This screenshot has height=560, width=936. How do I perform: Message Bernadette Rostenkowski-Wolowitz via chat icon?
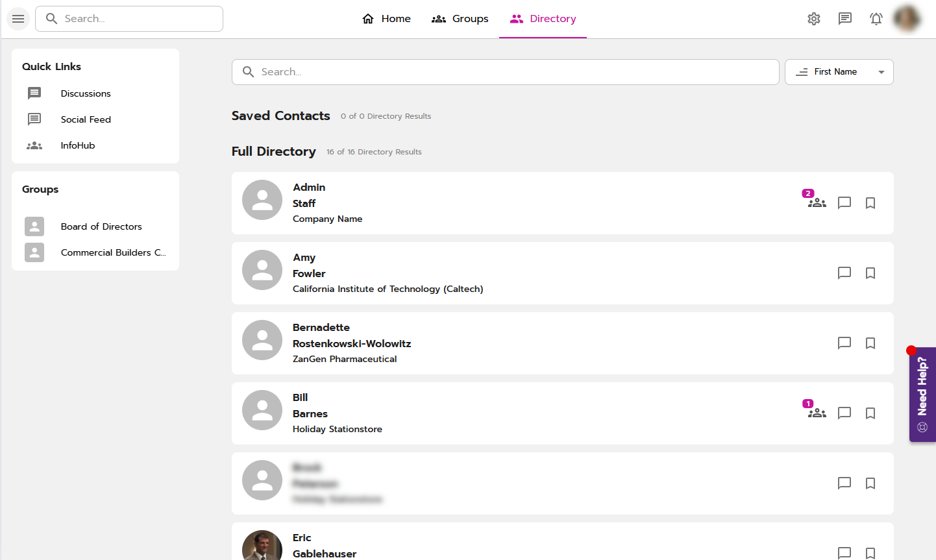(x=844, y=343)
